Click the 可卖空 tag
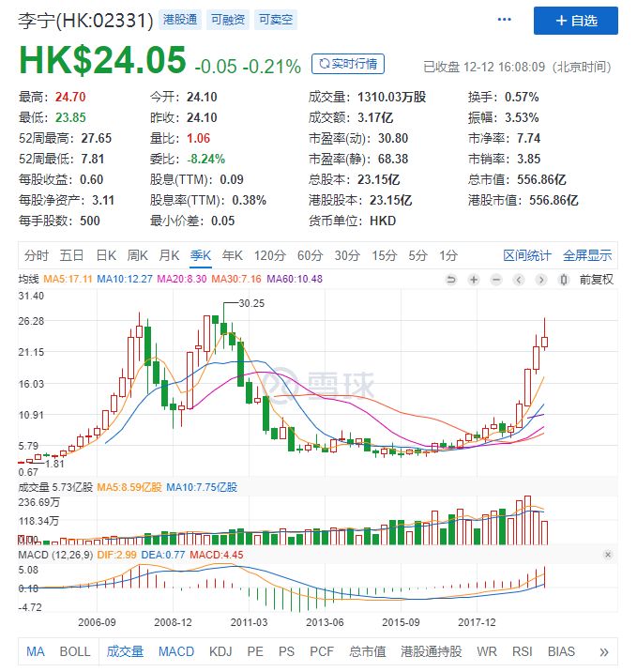The image size is (637, 672). tap(276, 20)
